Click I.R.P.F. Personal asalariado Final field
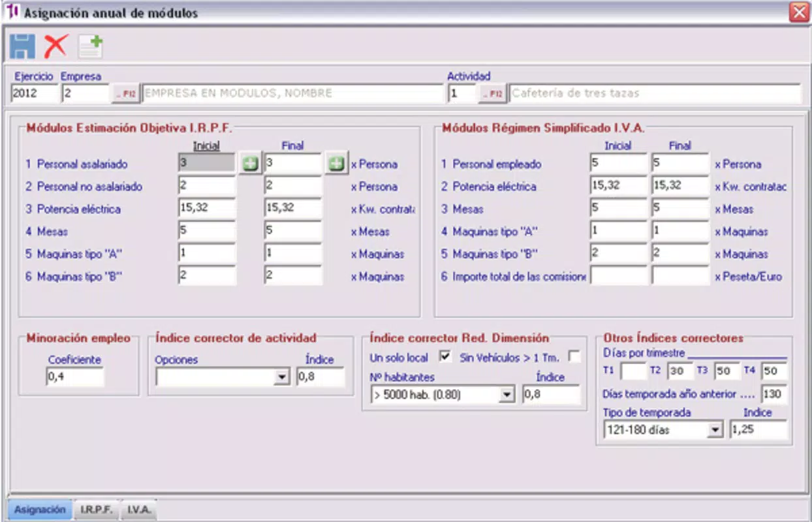Viewport: 812px width, 522px height. (x=293, y=164)
